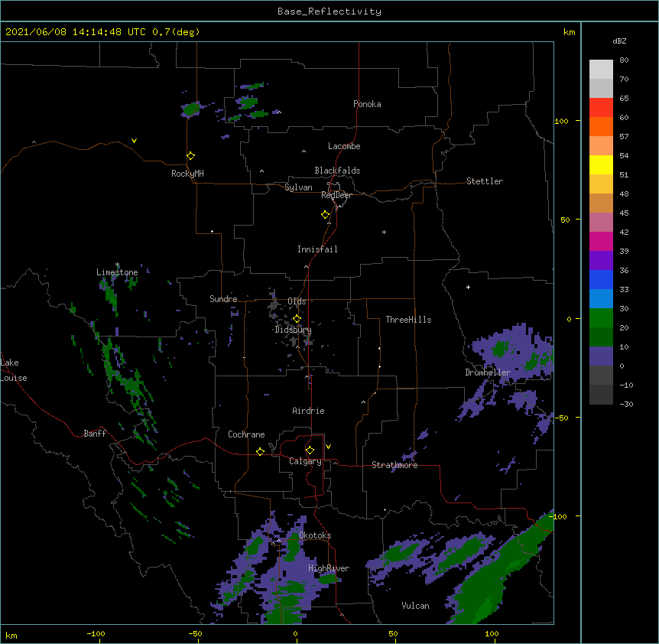Pick the purple 39-36 dBZ legend swatch

601,260
